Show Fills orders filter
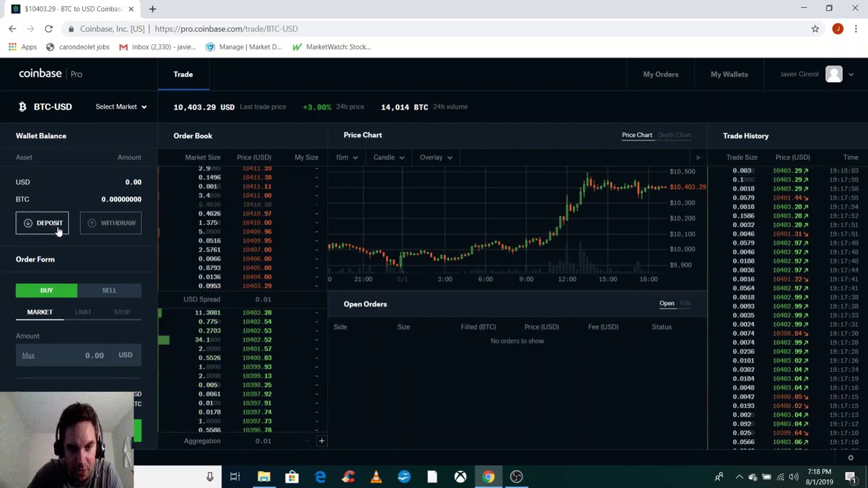 click(686, 304)
